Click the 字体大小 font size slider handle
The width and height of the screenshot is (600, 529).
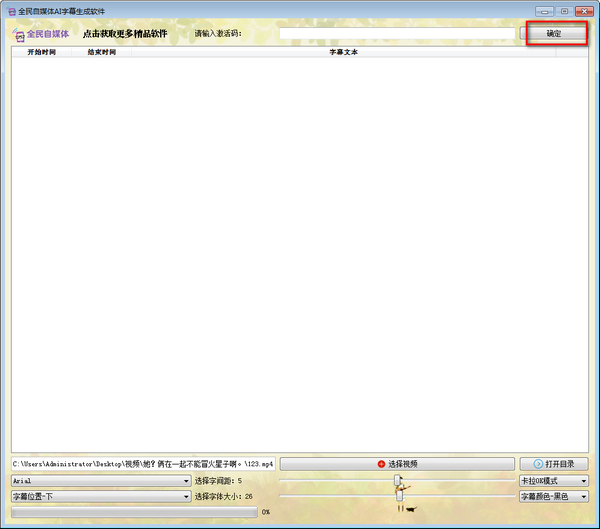397,496
